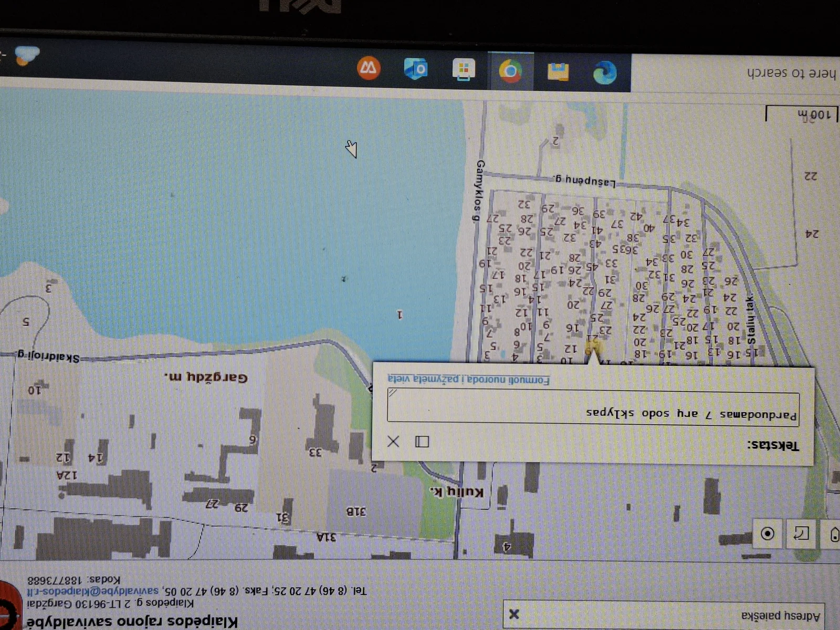Screen dimensions: 840x630
Task: Click building number '12A' on map
Action: (x=67, y=475)
